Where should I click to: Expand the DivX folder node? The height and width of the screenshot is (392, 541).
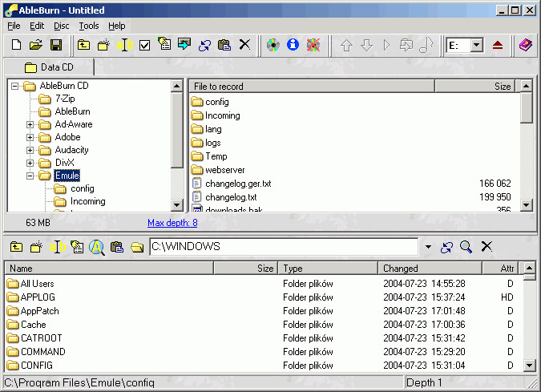(30, 163)
